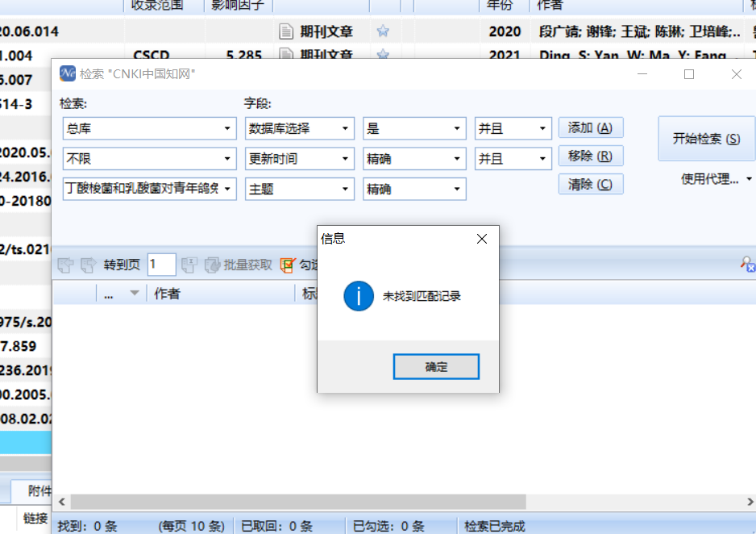The image size is (756, 534).
Task: Click 添加 (A) button
Action: pyautogui.click(x=591, y=127)
